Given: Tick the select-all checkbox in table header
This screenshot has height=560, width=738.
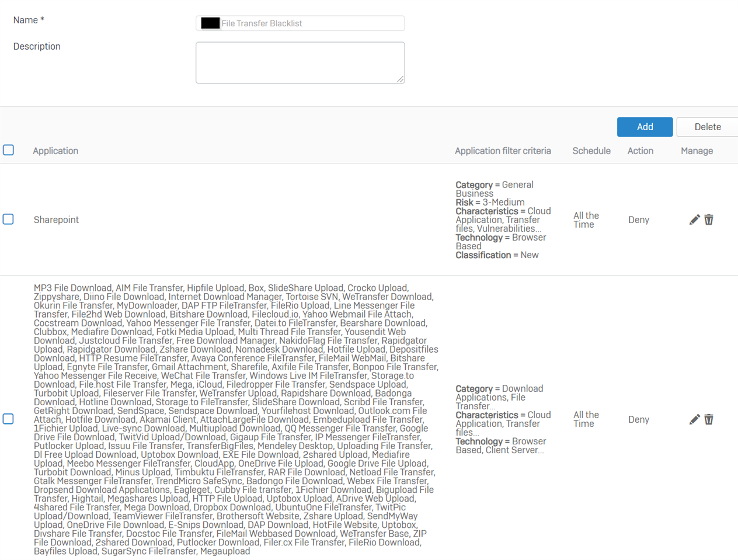Looking at the screenshot, I should click(9, 150).
